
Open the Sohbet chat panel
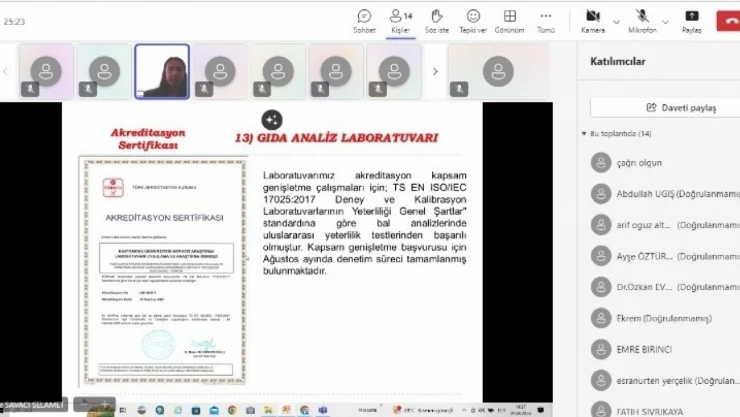pos(364,22)
